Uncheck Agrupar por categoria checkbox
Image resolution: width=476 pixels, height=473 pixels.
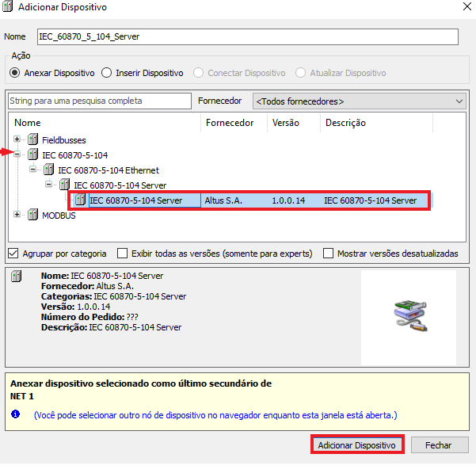click(x=13, y=254)
